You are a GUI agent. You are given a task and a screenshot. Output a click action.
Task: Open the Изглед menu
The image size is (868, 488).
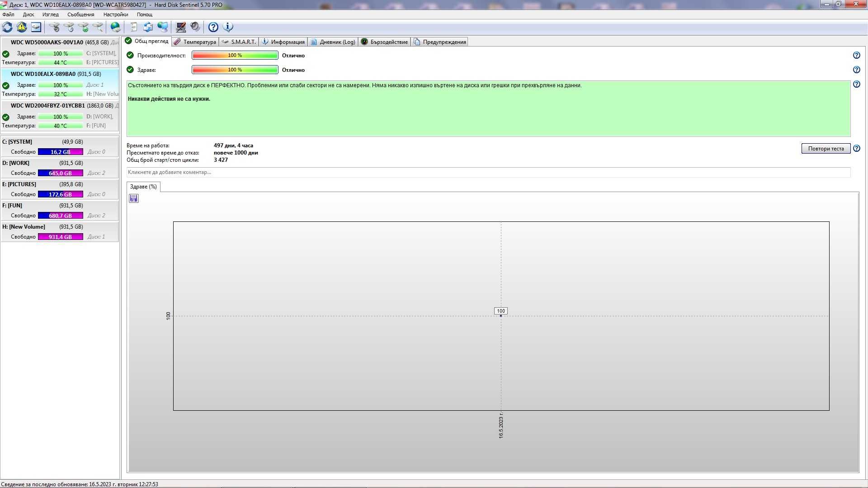tap(50, 14)
